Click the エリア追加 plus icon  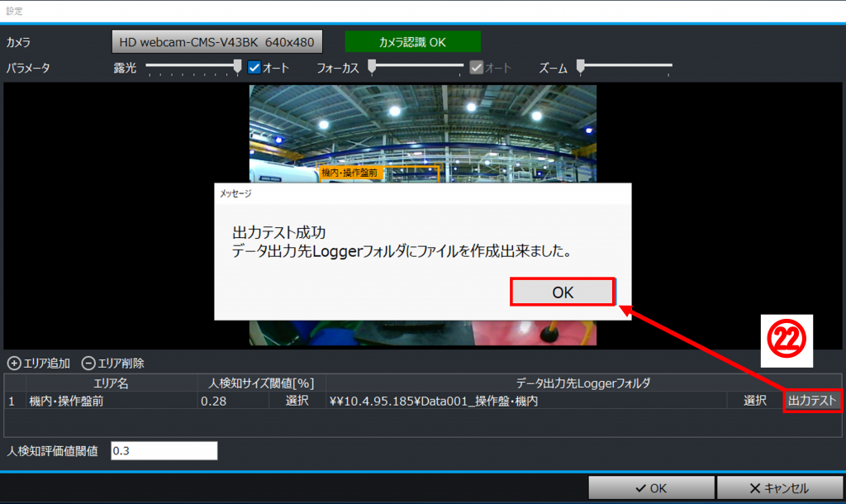[x=14, y=364]
